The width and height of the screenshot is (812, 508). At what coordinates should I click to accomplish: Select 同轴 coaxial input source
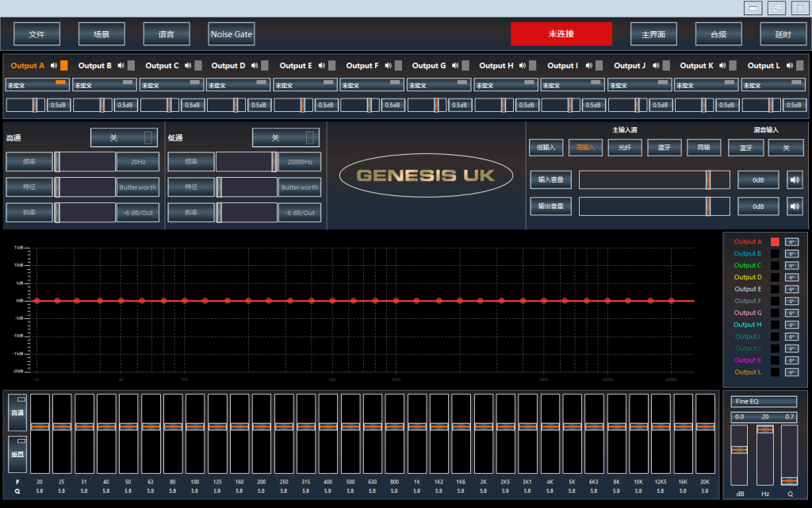[704, 148]
